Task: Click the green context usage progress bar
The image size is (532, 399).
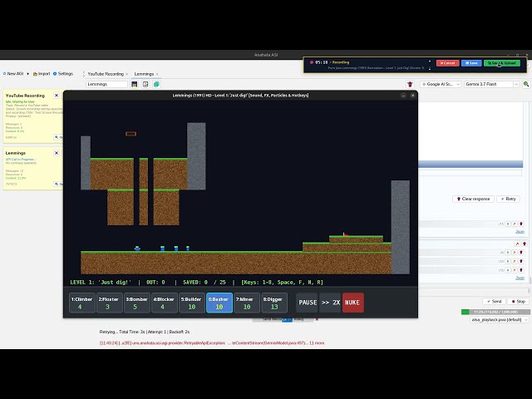Action: pos(495,312)
